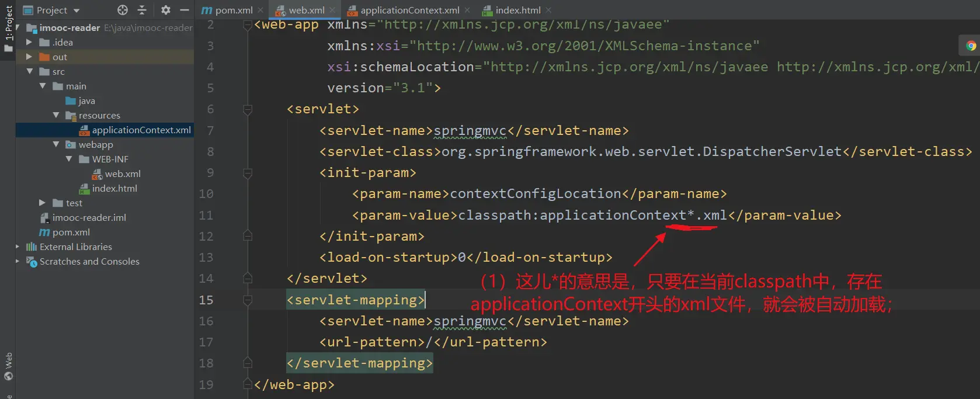Click the load-on-startup line
The height and width of the screenshot is (399, 980).
(x=466, y=257)
